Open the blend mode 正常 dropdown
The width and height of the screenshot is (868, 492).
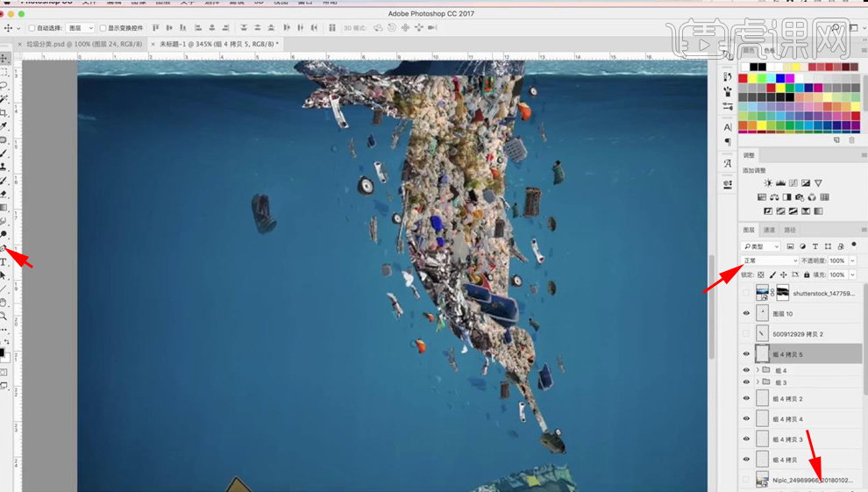click(770, 260)
